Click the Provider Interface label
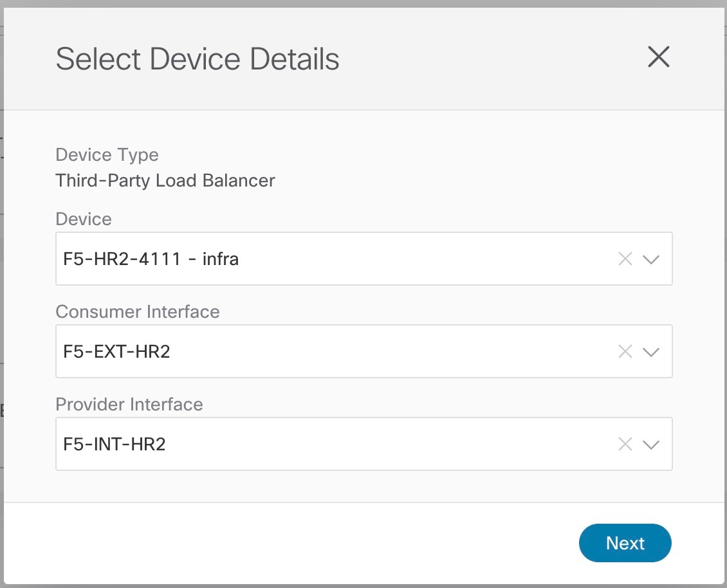This screenshot has height=588, width=727. coord(129,405)
